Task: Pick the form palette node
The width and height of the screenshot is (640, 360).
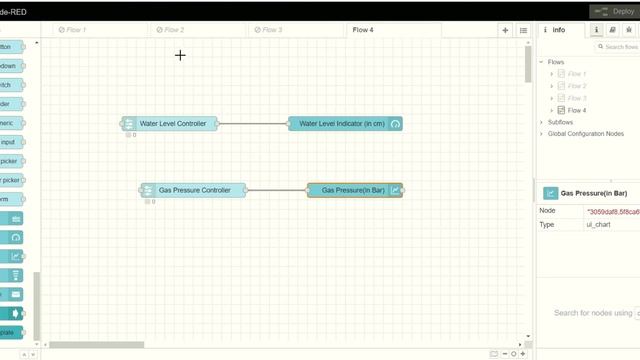Action: [x=11, y=199]
